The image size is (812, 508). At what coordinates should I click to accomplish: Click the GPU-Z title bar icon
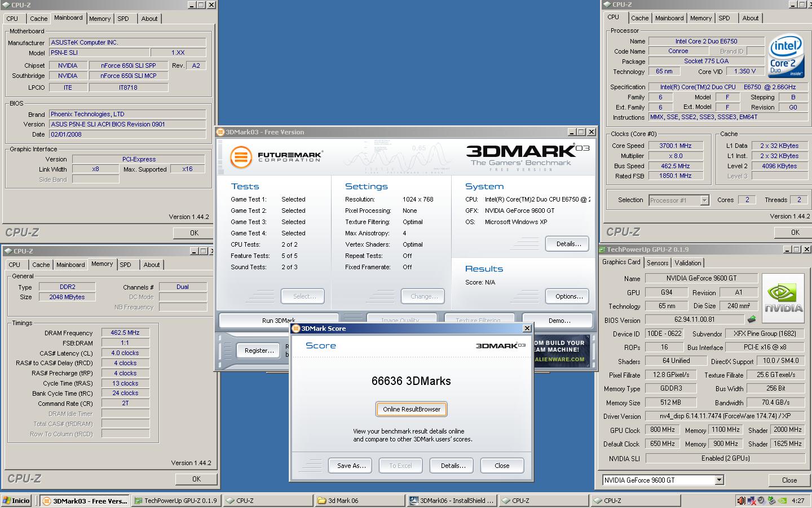click(x=602, y=249)
